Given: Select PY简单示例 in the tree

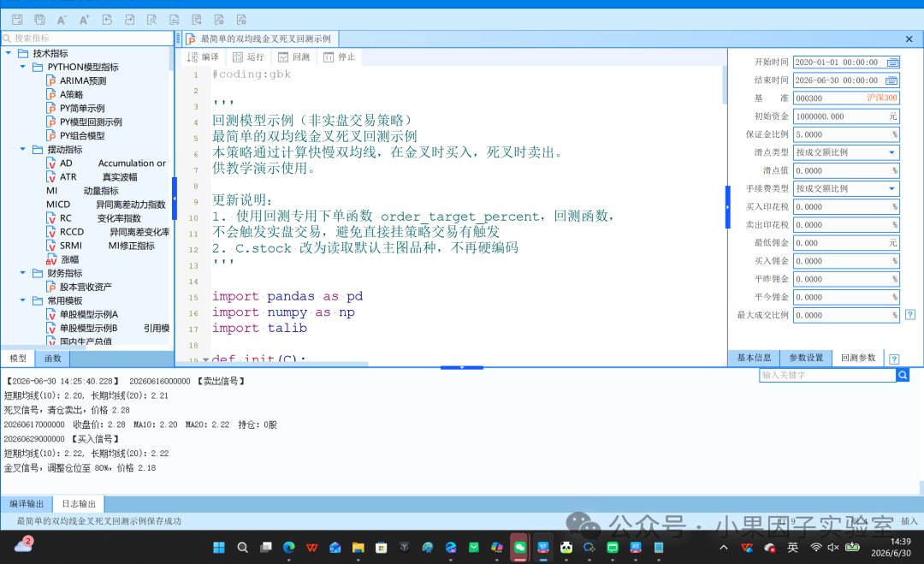Looking at the screenshot, I should click(x=75, y=109).
